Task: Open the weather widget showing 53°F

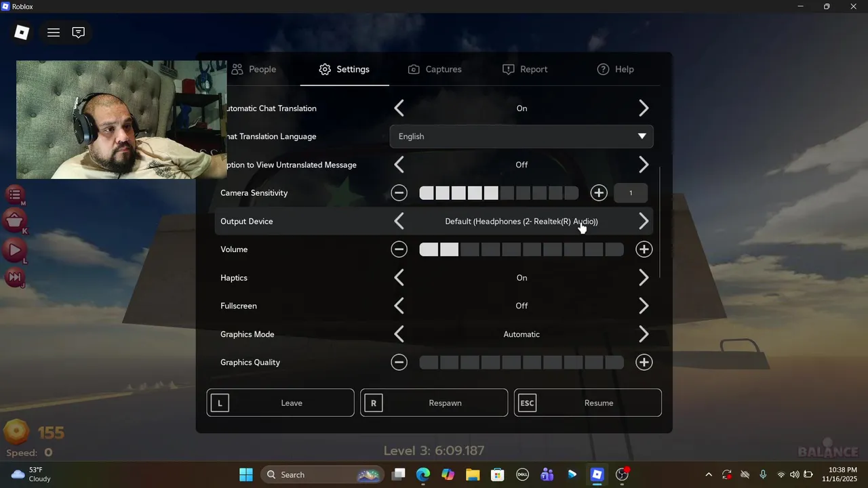Action: point(31,474)
